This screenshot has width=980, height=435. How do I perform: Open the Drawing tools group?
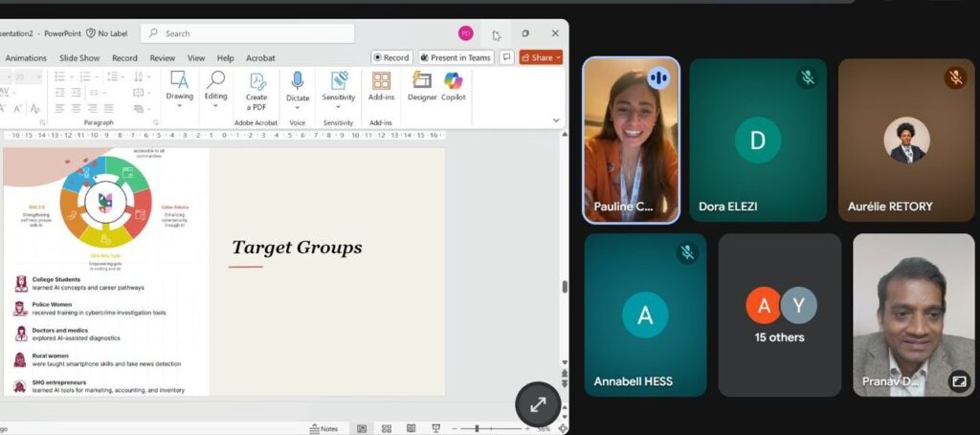click(x=179, y=88)
